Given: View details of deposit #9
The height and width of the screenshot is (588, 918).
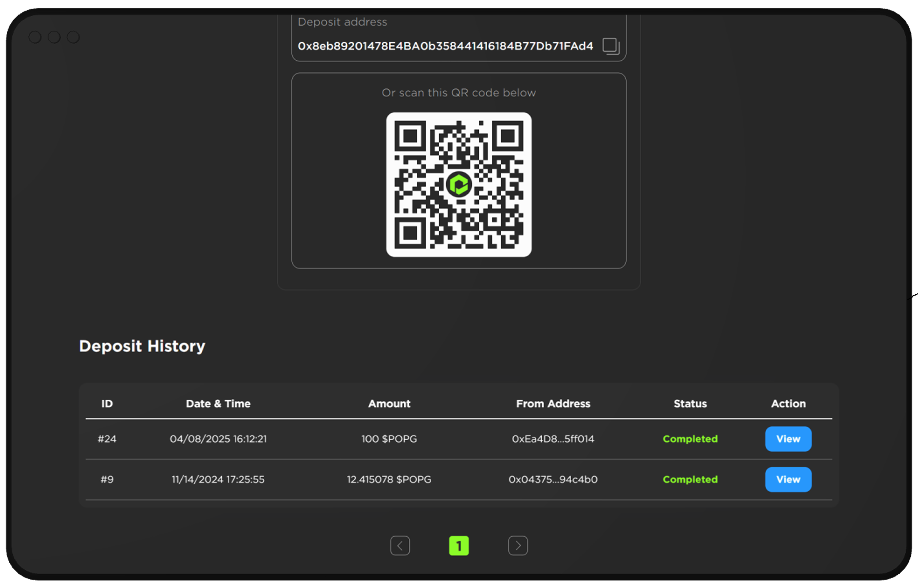Looking at the screenshot, I should tap(788, 480).
